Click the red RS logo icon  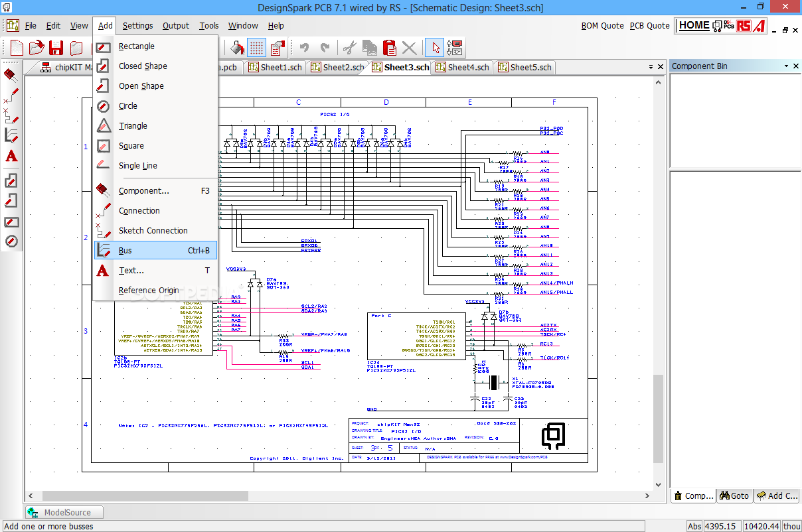pyautogui.click(x=743, y=26)
